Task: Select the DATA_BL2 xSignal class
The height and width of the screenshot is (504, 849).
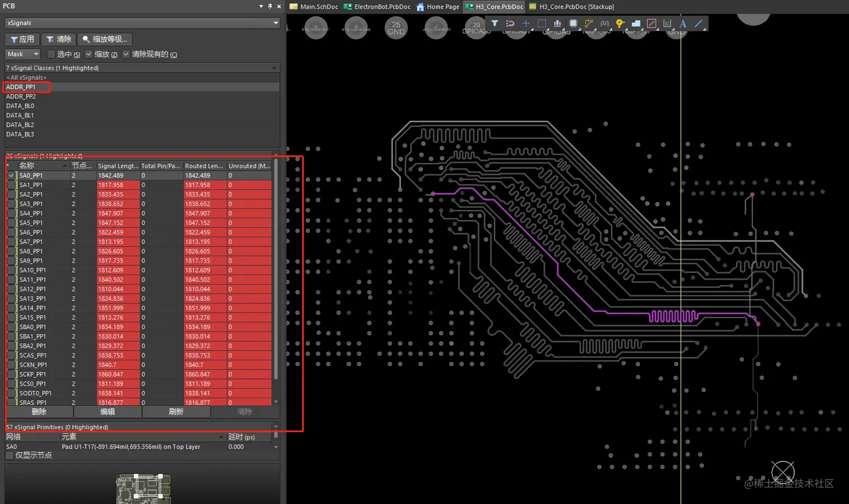Action: point(142,125)
